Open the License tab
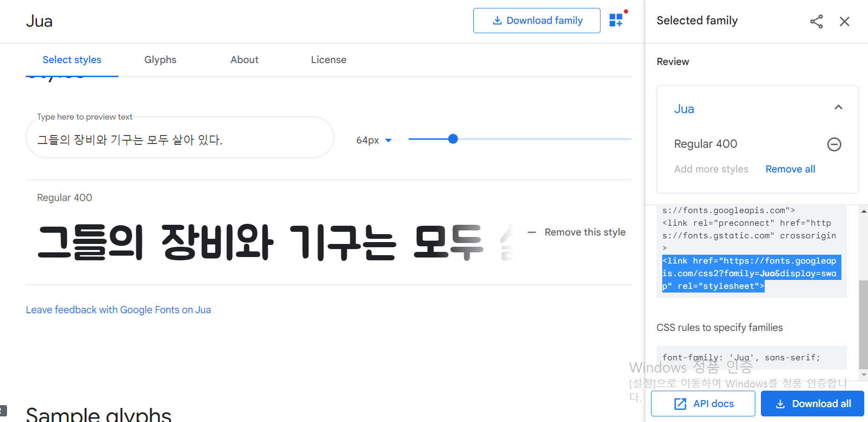 [329, 60]
